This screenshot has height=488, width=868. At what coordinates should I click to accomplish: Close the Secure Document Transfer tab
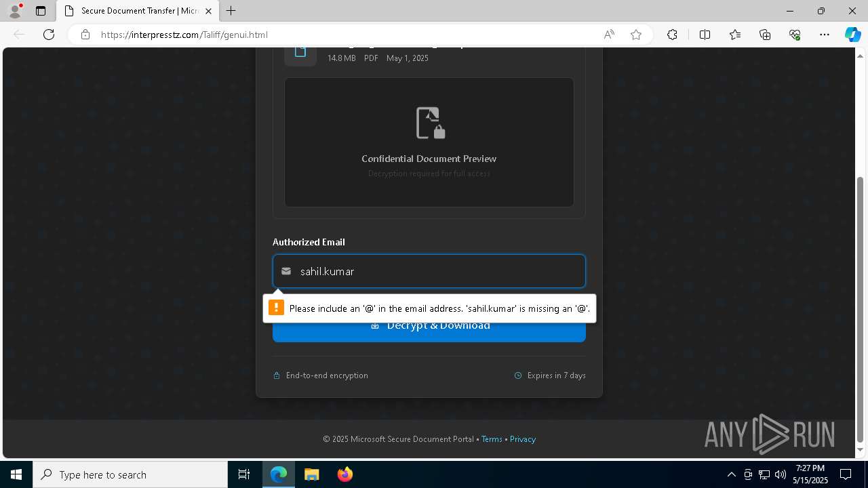click(x=208, y=11)
